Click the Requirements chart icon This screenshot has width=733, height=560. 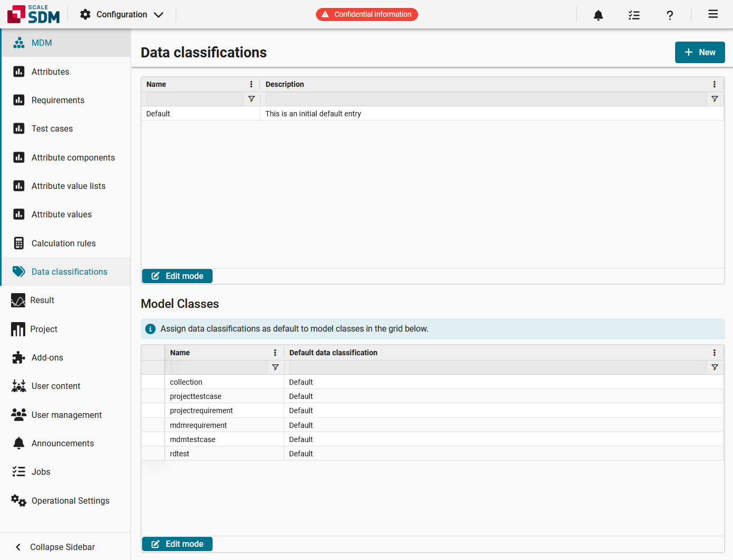pos(19,100)
